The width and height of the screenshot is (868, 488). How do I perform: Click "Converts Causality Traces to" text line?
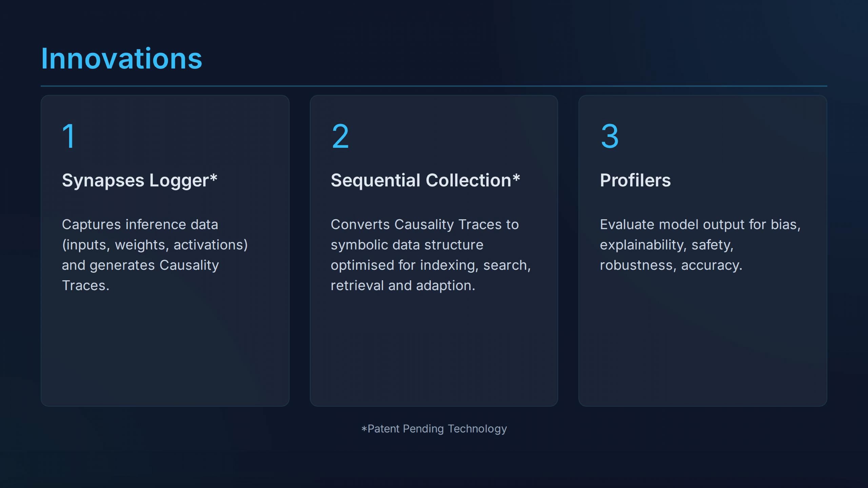click(425, 224)
